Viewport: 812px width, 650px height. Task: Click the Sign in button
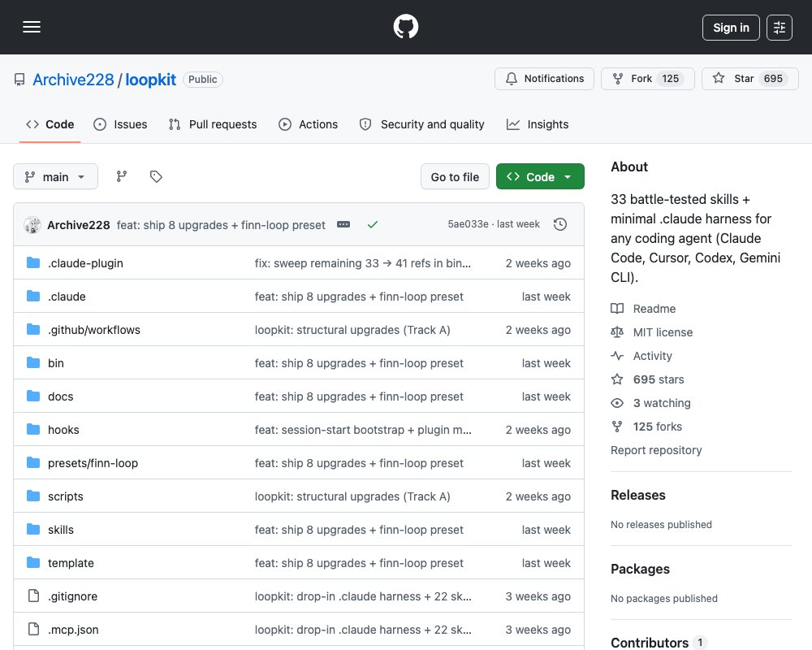pos(731,28)
